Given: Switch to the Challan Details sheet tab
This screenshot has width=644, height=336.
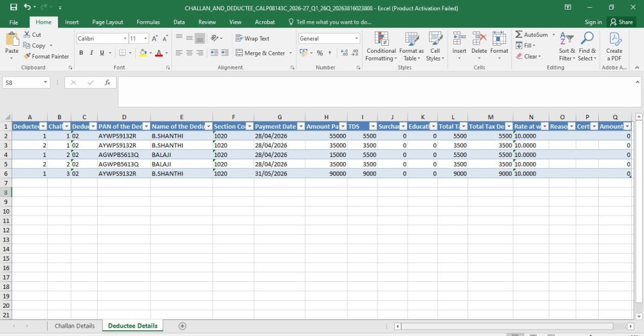Looking at the screenshot, I should (x=75, y=326).
